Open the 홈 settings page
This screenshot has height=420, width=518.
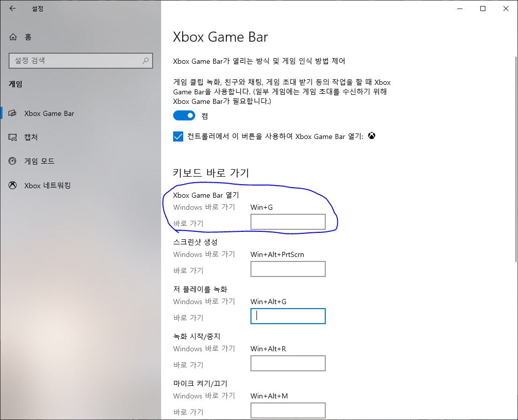coord(80,37)
